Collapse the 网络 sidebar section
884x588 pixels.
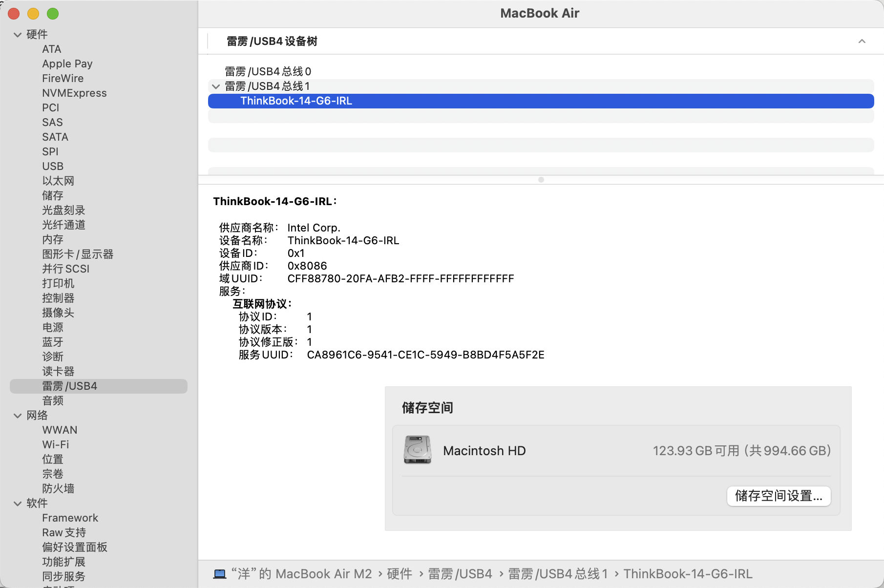18,416
